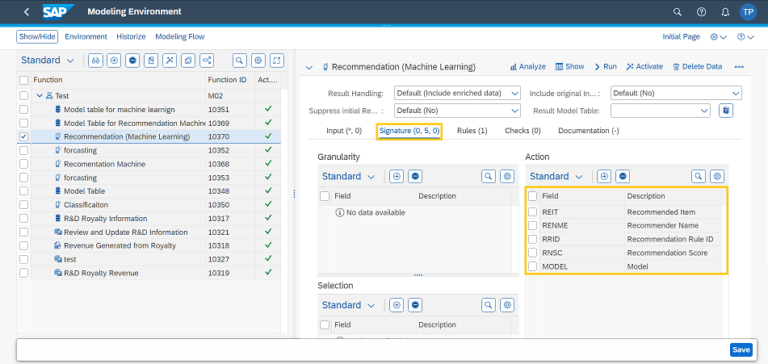Search within the Action table

(698, 176)
